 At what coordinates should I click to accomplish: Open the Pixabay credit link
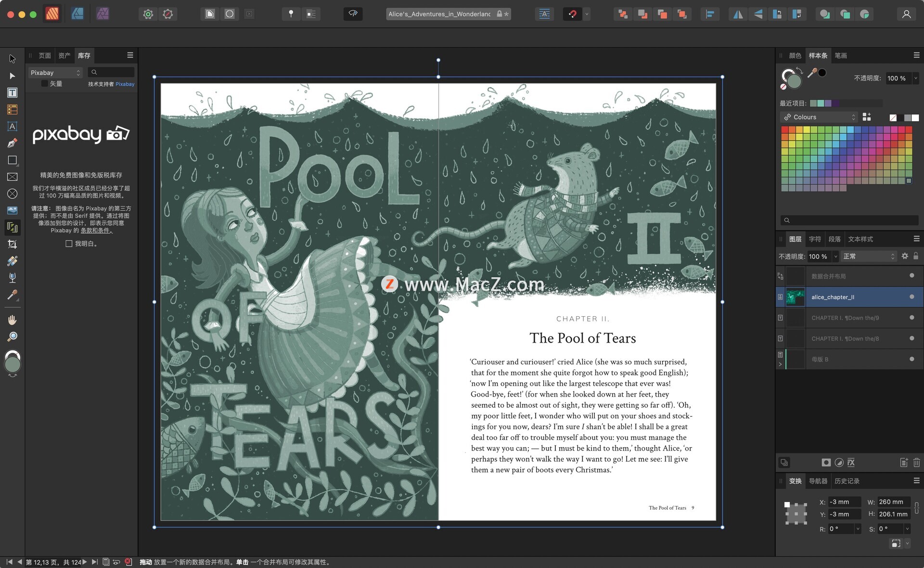(x=125, y=84)
